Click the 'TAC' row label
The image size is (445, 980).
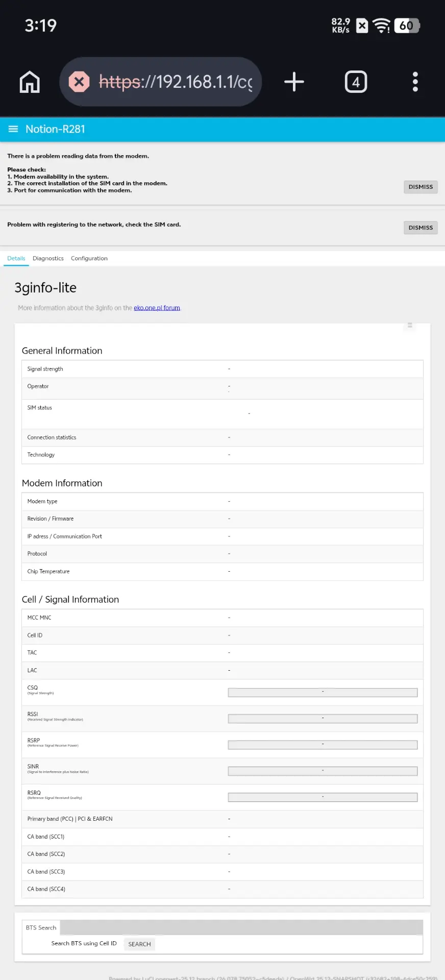pos(32,653)
